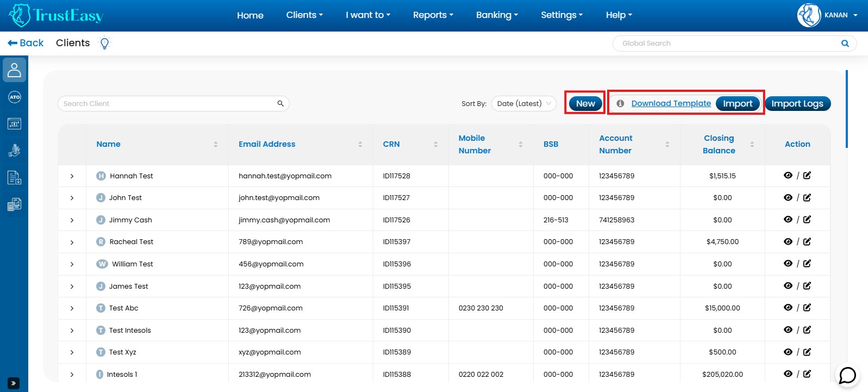Click edit icon for Jimmy Cash row

[807, 220]
